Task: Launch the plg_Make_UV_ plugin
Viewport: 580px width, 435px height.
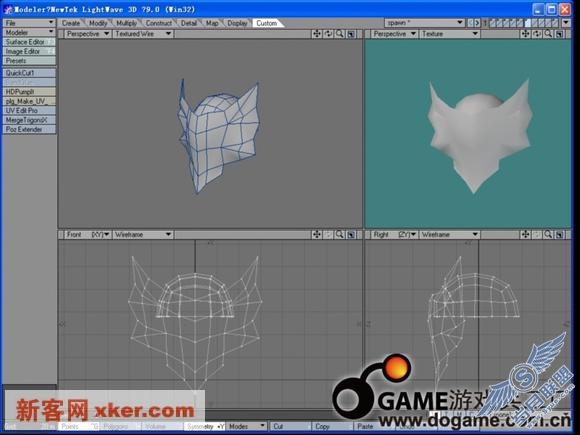Action: pyautogui.click(x=29, y=101)
